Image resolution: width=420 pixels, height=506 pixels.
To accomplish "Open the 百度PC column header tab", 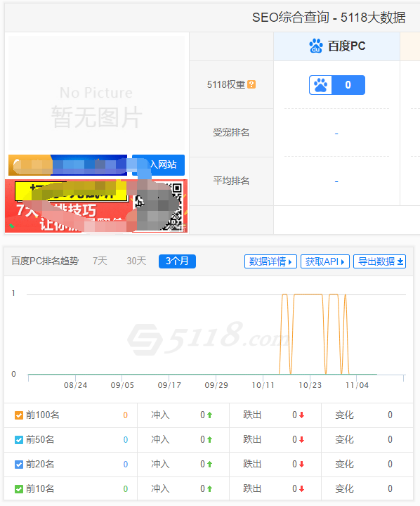I will pos(337,46).
